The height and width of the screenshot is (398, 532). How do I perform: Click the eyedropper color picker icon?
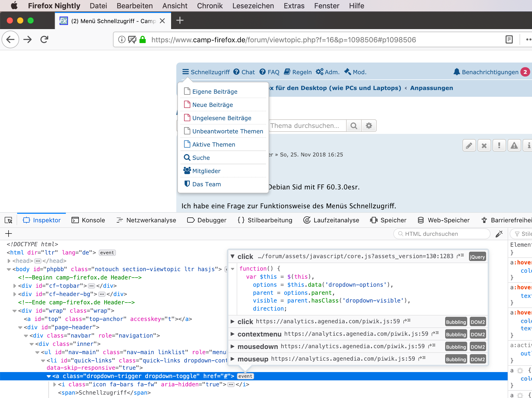tap(499, 234)
